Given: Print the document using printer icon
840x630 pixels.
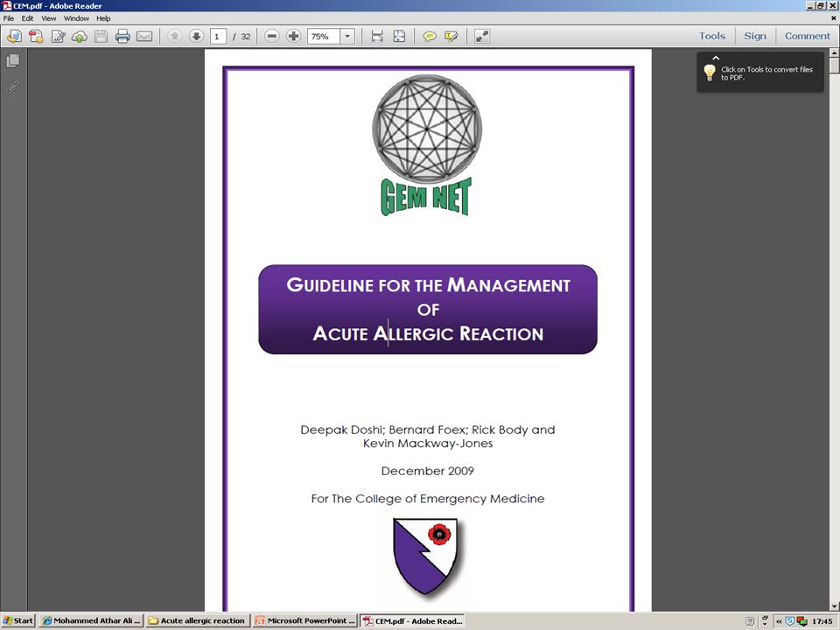Looking at the screenshot, I should (x=122, y=37).
